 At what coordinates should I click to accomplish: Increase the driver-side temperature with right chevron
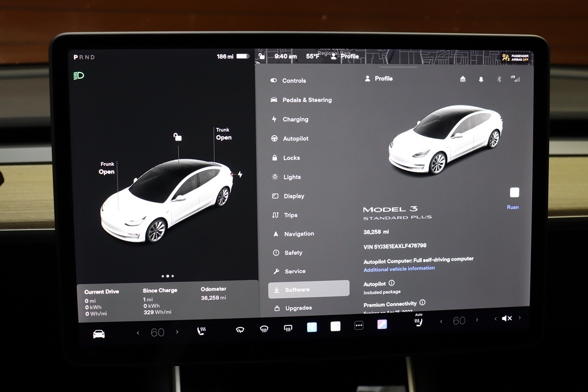pos(177,332)
